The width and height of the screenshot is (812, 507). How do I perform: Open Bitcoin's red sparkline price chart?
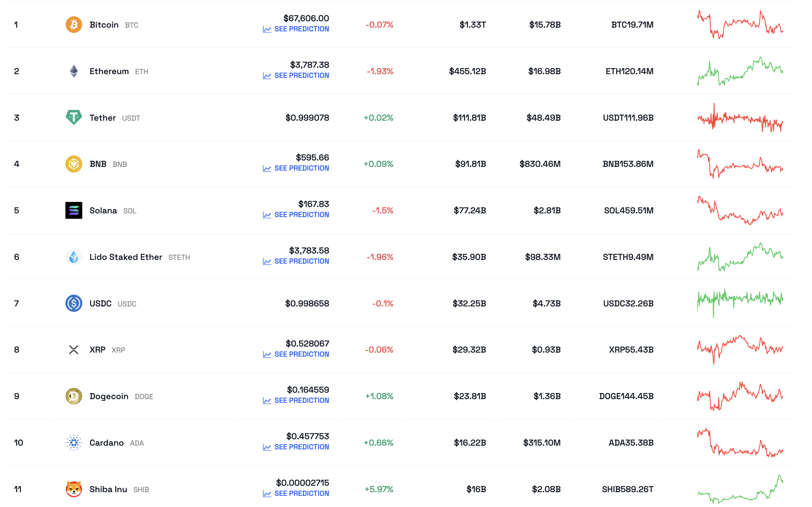740,25
